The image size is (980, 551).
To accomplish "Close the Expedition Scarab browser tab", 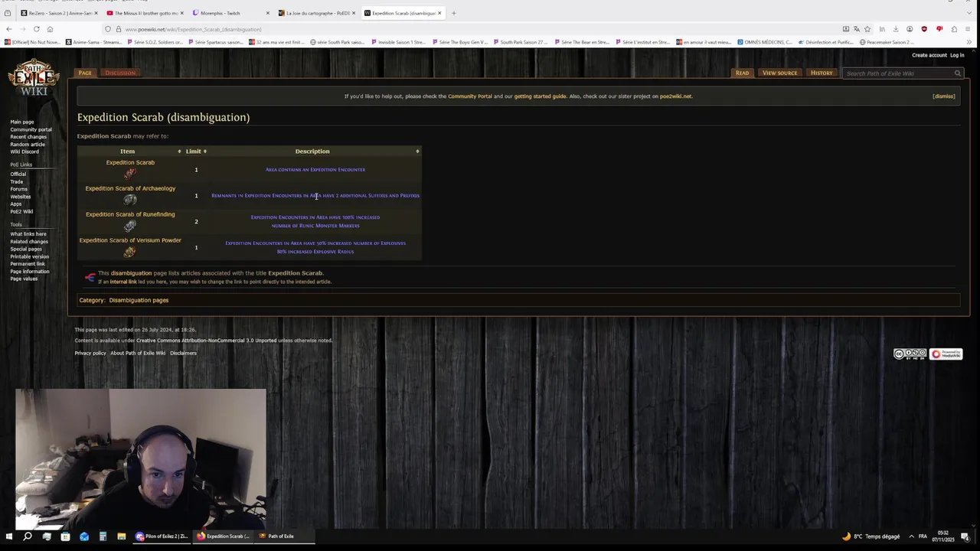I will [x=439, y=13].
